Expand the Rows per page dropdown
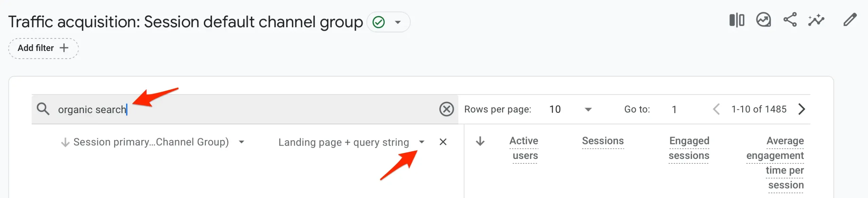The width and height of the screenshot is (868, 198). [588, 109]
